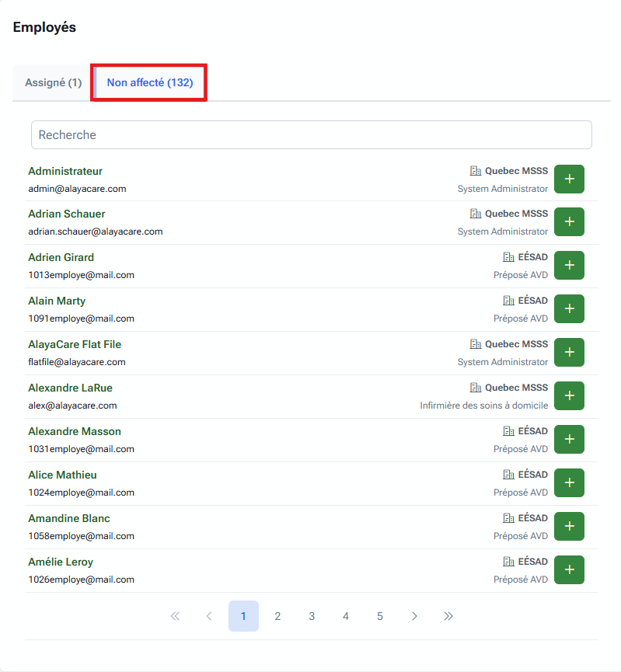Open page 5 in pagination
The height and width of the screenshot is (672, 621).
point(380,616)
